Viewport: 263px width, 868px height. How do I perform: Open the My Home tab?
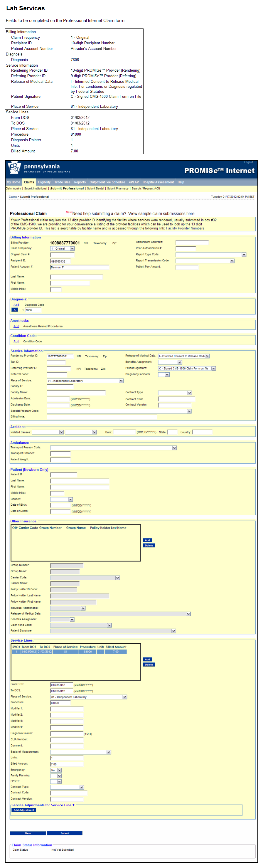click(14, 182)
